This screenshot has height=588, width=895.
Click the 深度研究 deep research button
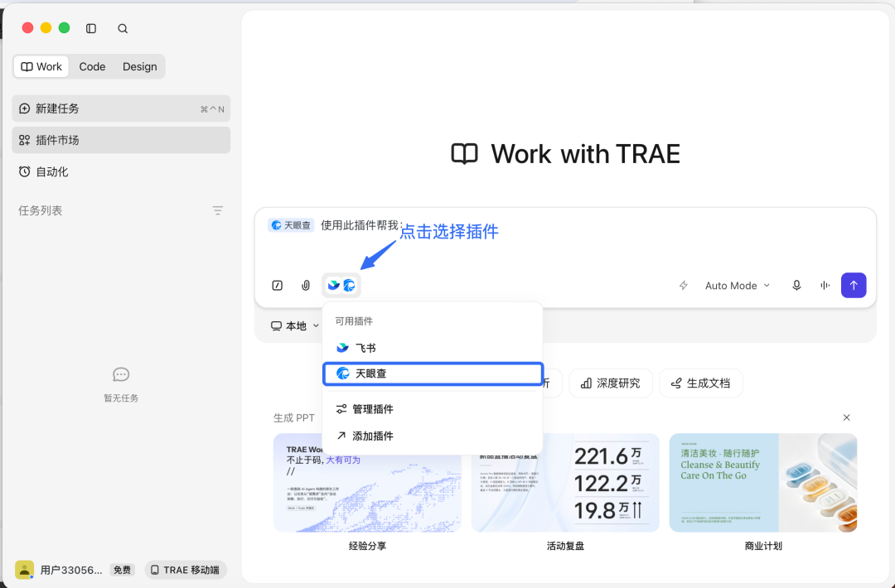pos(610,383)
